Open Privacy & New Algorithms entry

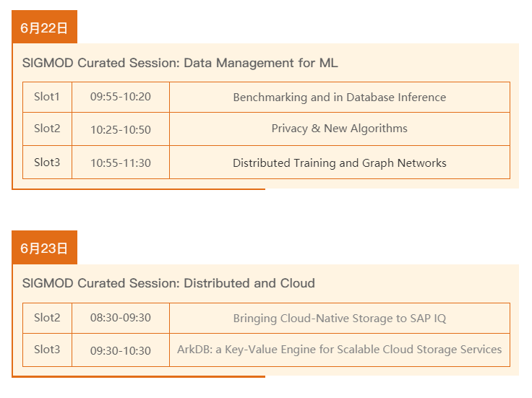pos(340,129)
